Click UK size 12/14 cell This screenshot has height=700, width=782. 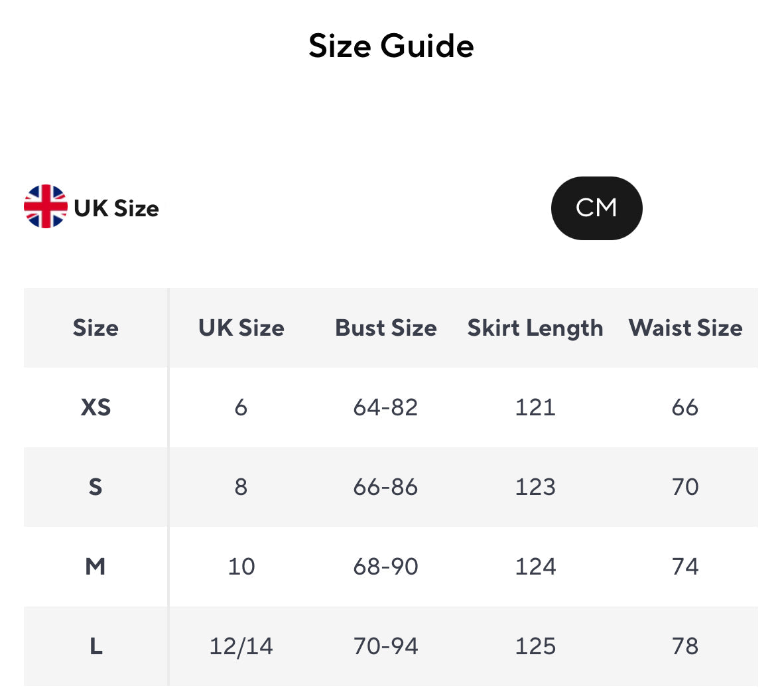(x=241, y=646)
